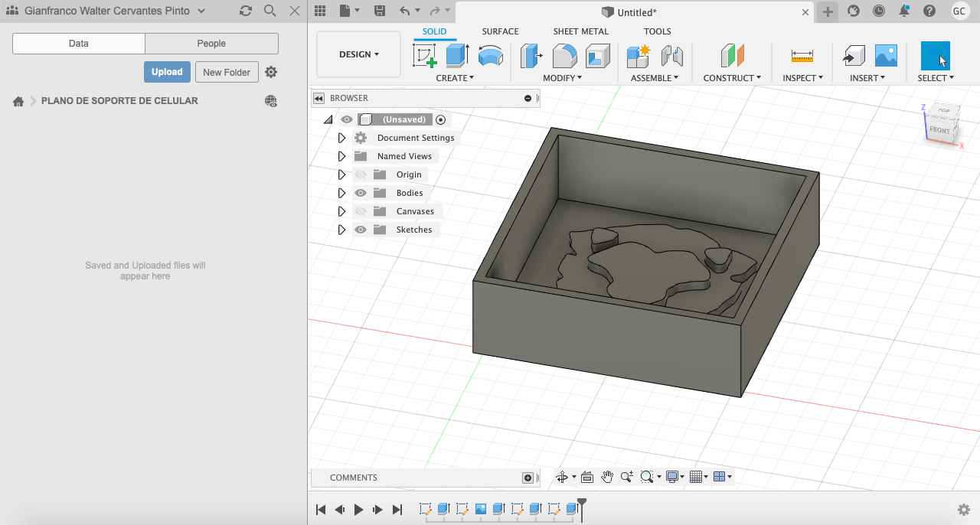Open the Extensions icon in title bar
980x525 pixels.
point(854,11)
